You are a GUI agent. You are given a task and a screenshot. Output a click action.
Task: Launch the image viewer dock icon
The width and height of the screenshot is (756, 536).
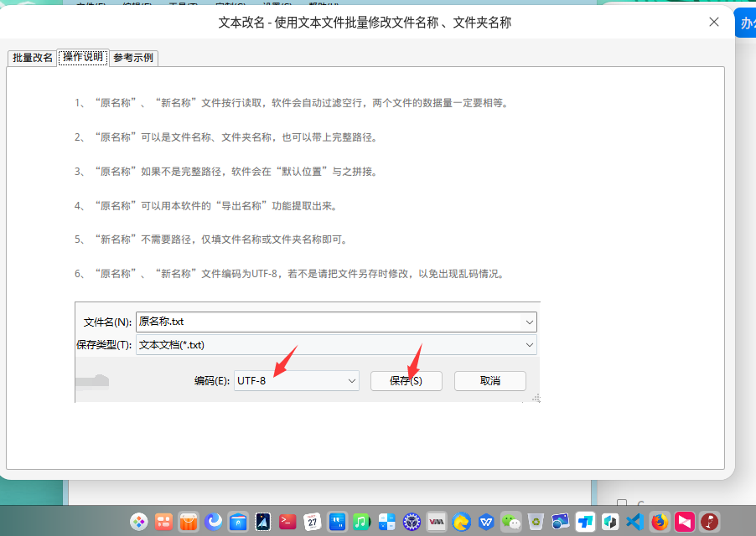tap(560, 522)
